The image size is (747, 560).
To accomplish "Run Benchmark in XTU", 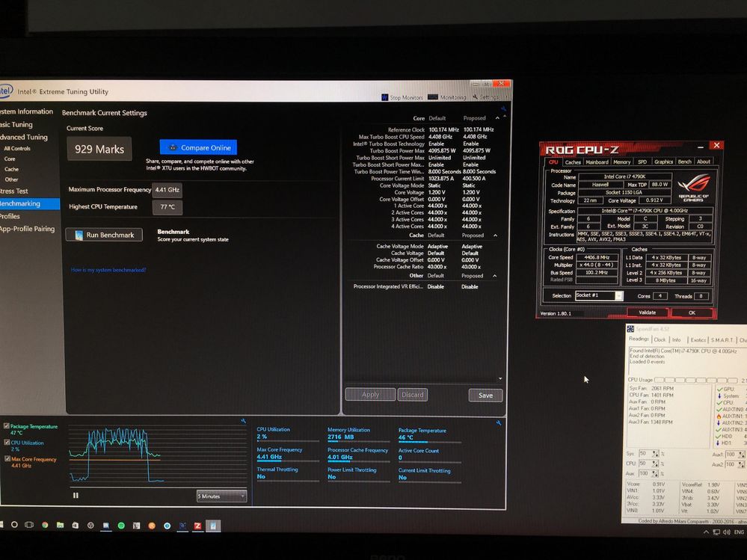I will (104, 235).
